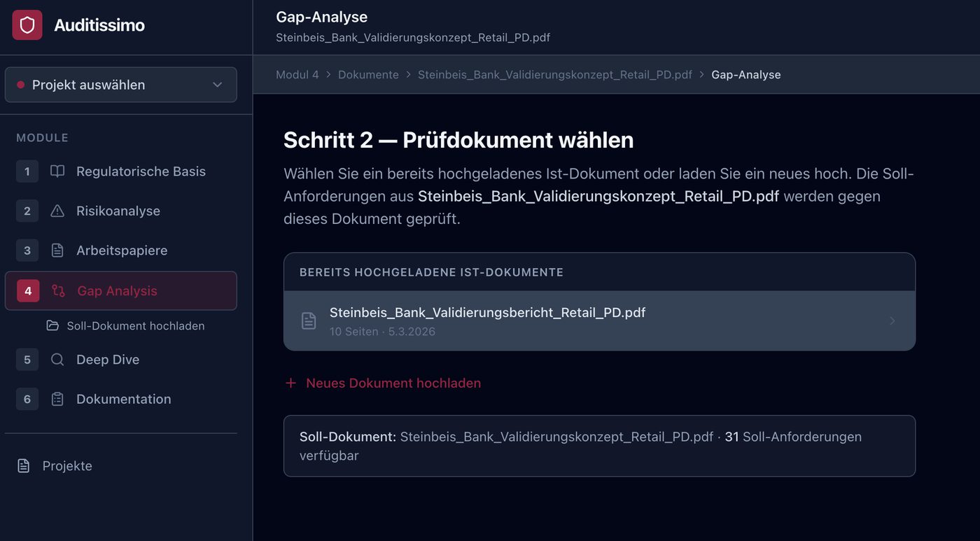Click the Neues Dokument hochladen link

[393, 383]
